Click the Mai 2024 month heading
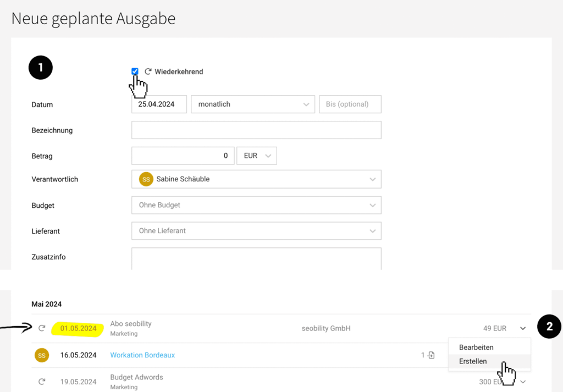Screen dimensions: 563x392 click(x=46, y=304)
